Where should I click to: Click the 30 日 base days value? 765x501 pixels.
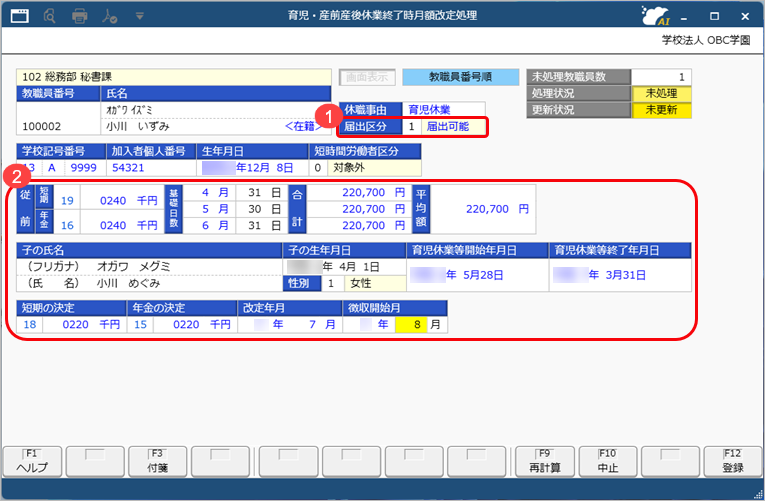(x=264, y=209)
